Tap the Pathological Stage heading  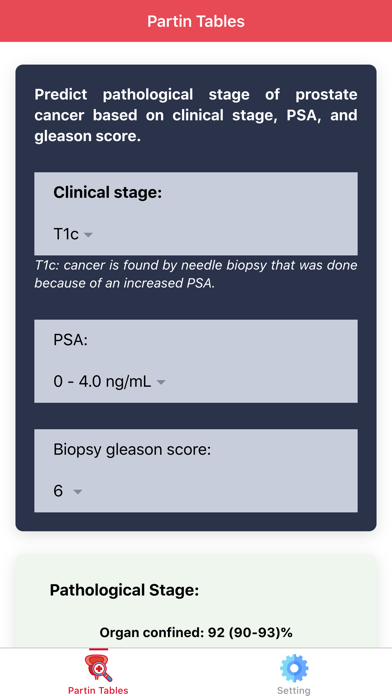click(124, 590)
